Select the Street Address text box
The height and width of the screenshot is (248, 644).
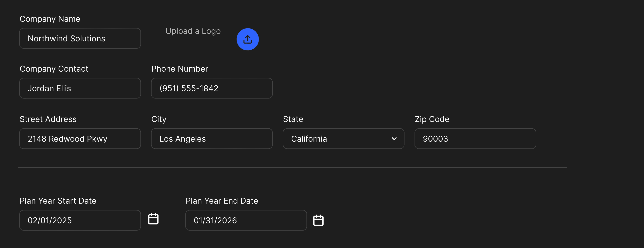tap(80, 139)
